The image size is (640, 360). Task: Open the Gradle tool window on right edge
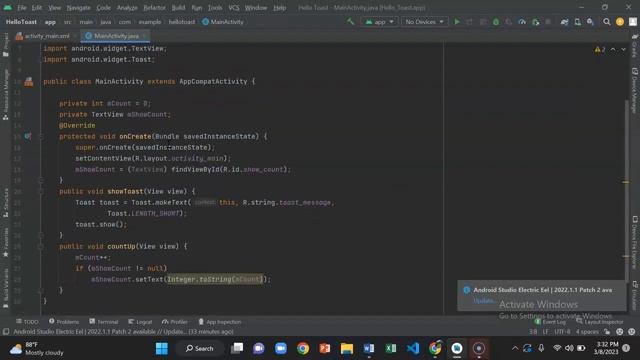pos(635,46)
